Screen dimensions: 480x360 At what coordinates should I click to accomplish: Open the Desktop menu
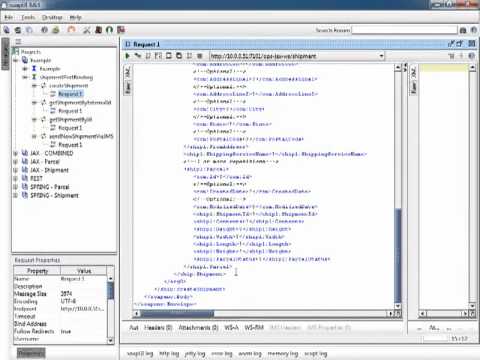(52, 17)
